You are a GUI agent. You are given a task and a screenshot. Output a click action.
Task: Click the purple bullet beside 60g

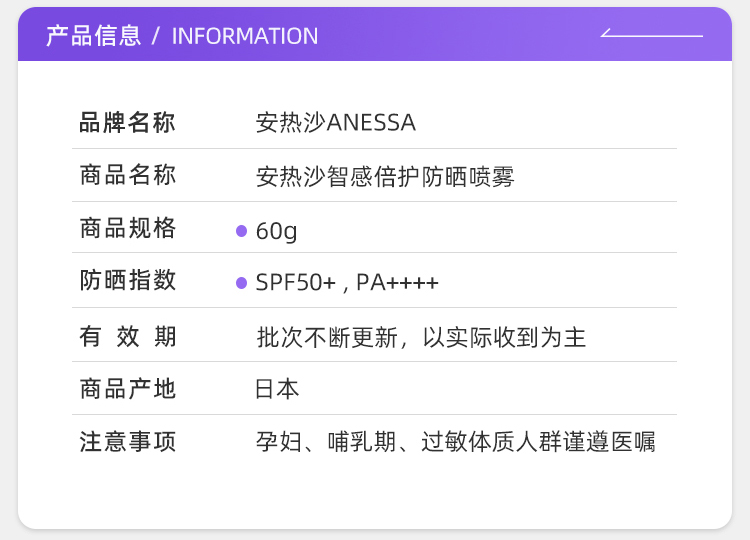point(241,231)
